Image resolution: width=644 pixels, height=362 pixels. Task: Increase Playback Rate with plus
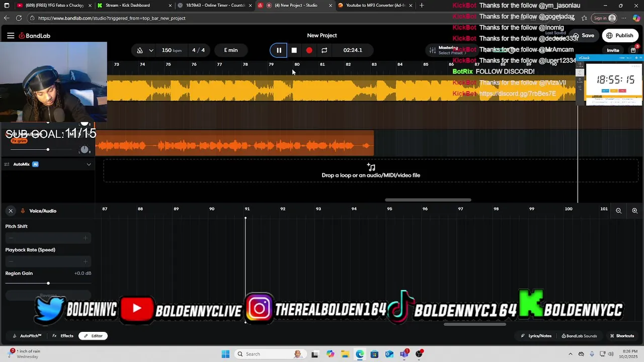(86, 261)
